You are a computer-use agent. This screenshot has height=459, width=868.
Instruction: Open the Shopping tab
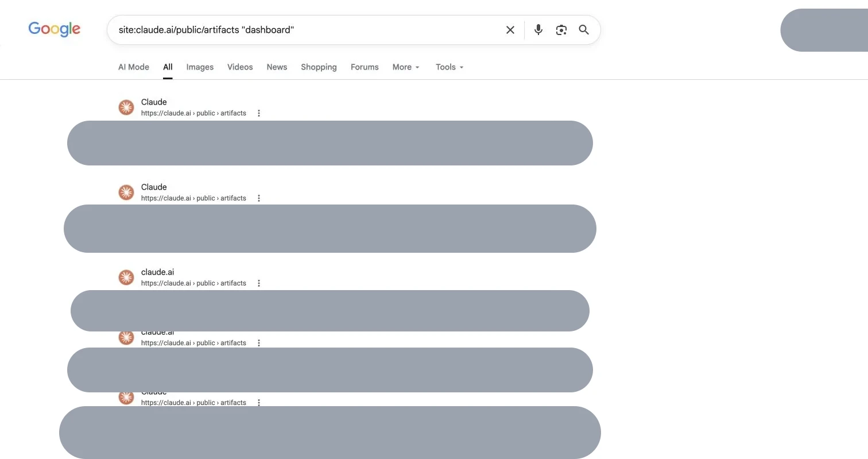[x=319, y=67]
